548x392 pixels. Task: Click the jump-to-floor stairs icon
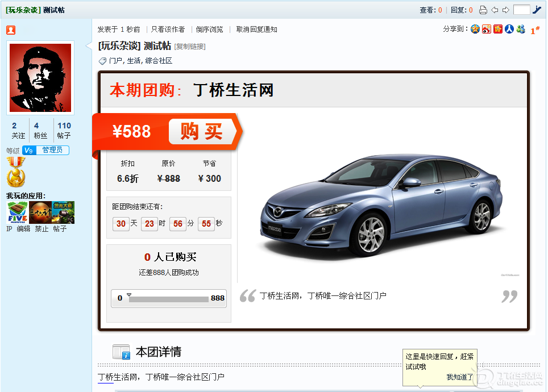click(x=537, y=10)
